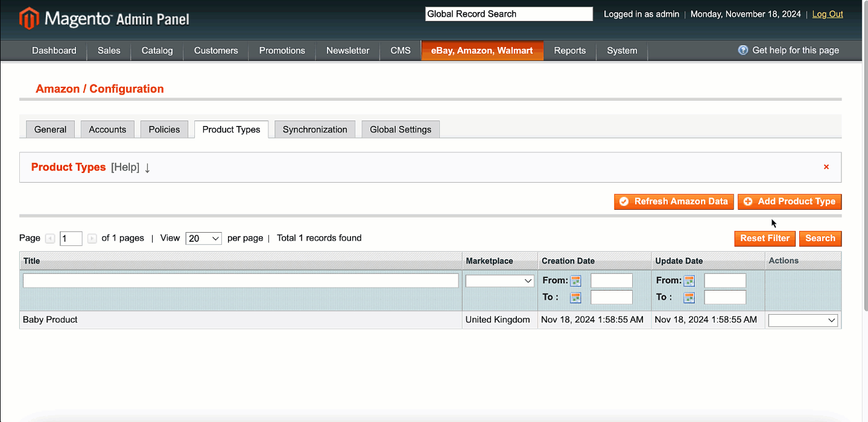Image resolution: width=868 pixels, height=422 pixels.
Task: Open the Creation Date From calendar icon
Action: [575, 281]
